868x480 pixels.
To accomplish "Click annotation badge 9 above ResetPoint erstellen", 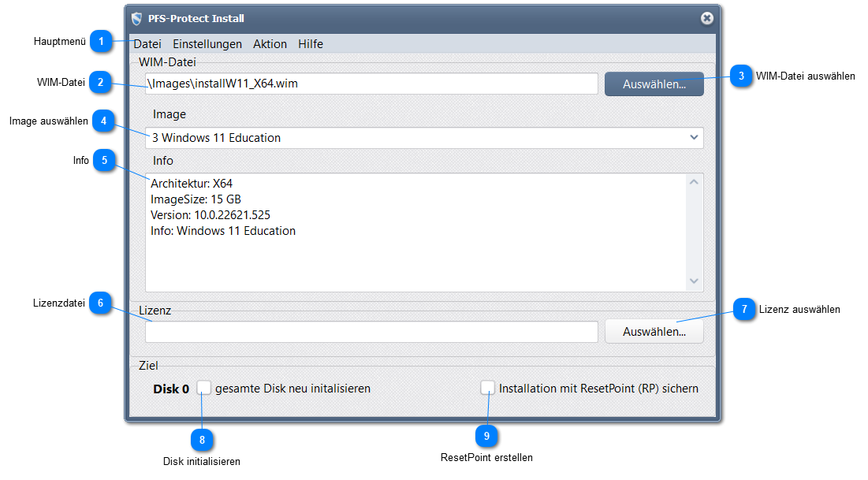I will click(486, 435).
